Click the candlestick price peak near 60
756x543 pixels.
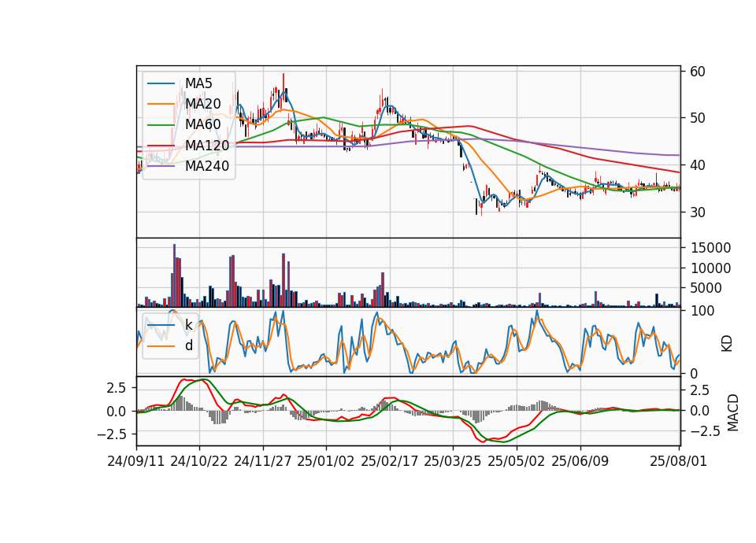pos(283,87)
